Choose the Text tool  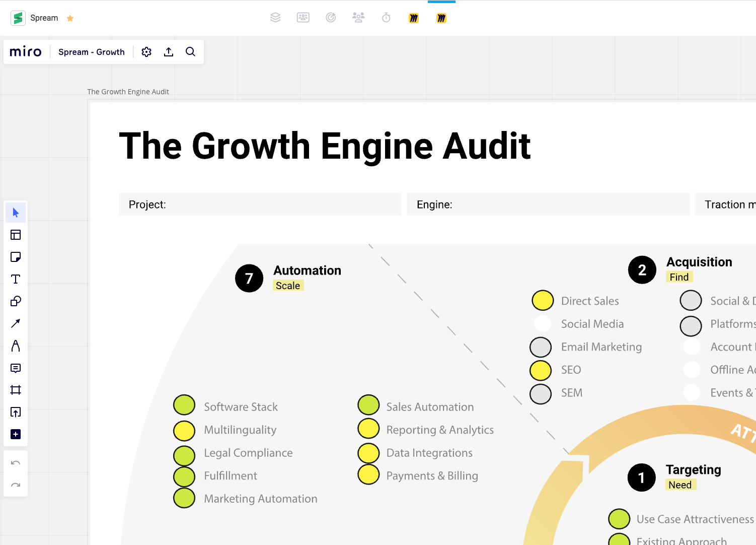[x=16, y=279]
